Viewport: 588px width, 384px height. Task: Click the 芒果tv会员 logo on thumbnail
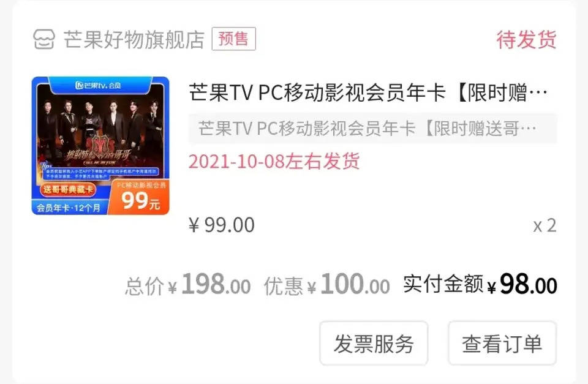coord(98,85)
